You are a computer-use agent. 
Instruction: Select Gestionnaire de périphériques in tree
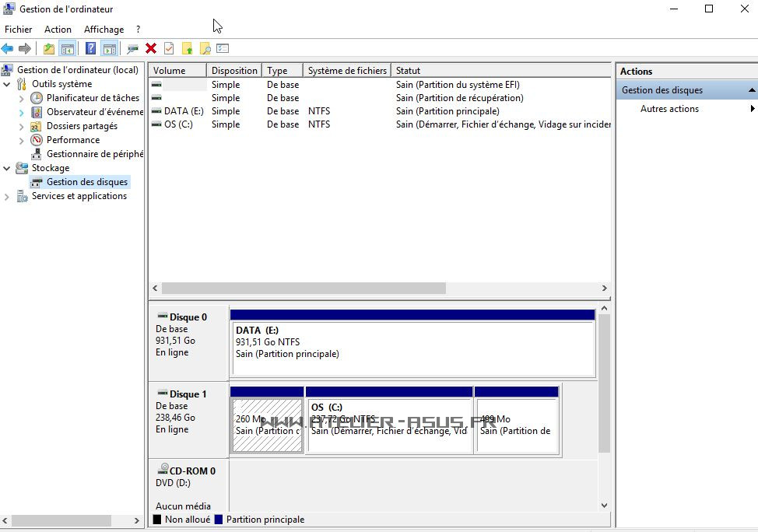click(x=94, y=154)
